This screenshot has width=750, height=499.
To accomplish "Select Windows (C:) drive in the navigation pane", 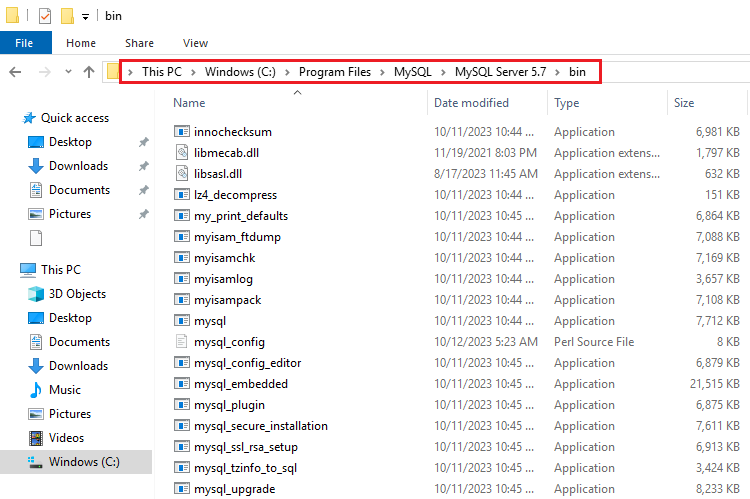I will pyautogui.click(x=84, y=462).
